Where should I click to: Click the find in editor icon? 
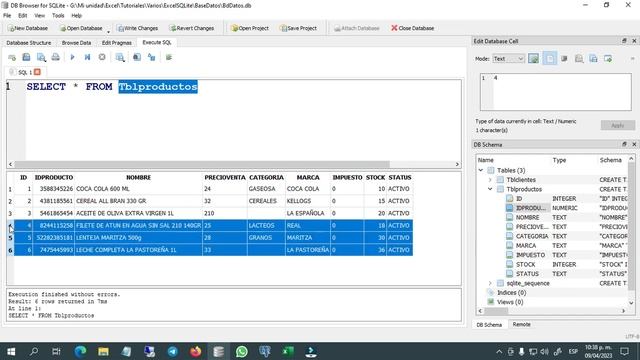point(137,57)
